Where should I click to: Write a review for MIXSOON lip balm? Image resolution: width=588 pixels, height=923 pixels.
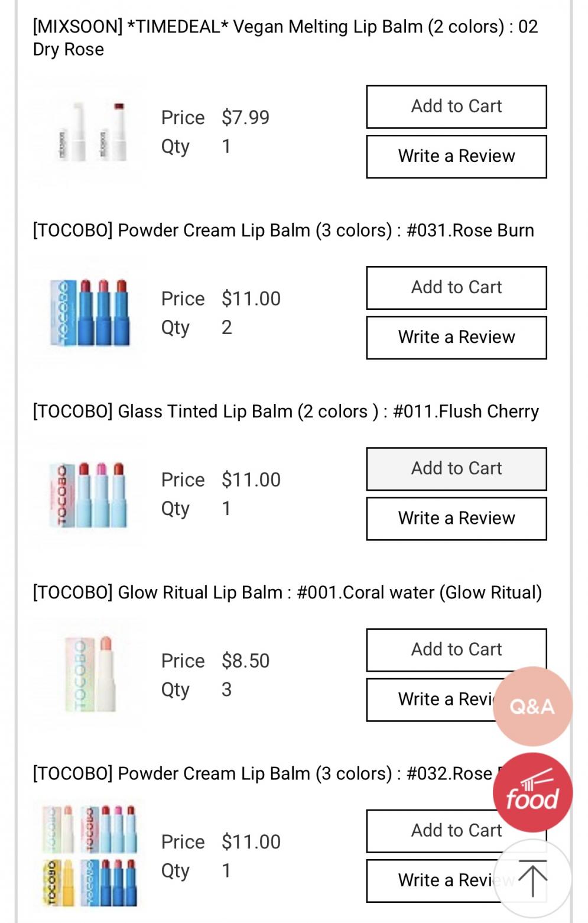tap(456, 157)
